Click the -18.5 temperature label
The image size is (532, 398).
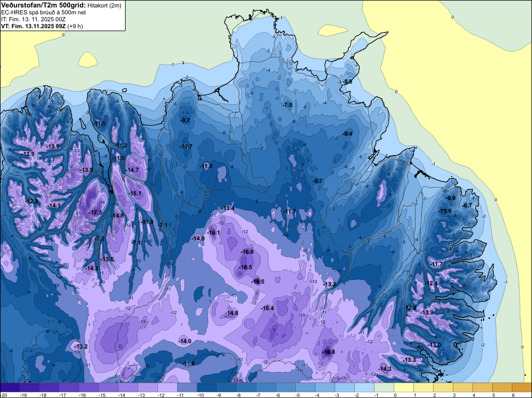pos(257,281)
